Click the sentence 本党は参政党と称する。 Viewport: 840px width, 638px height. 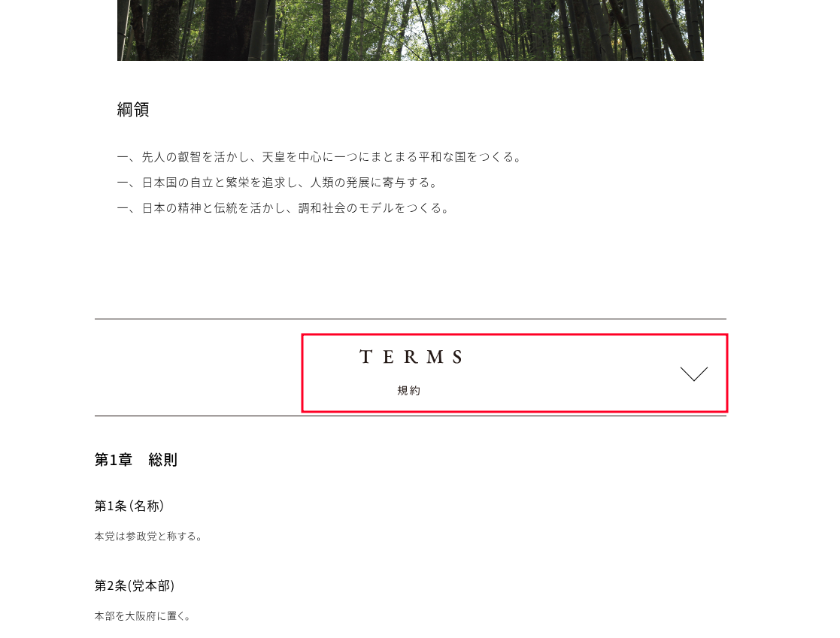[x=149, y=537]
